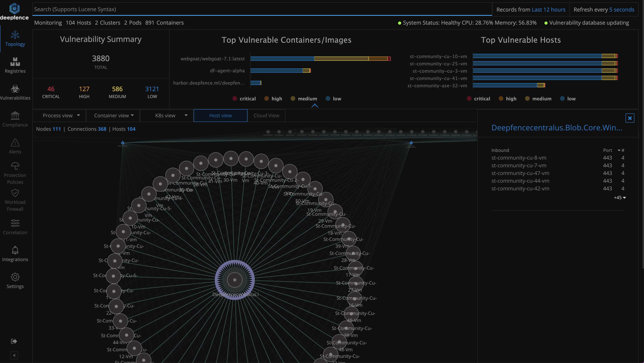Open the Integrations section

pyautogui.click(x=15, y=254)
